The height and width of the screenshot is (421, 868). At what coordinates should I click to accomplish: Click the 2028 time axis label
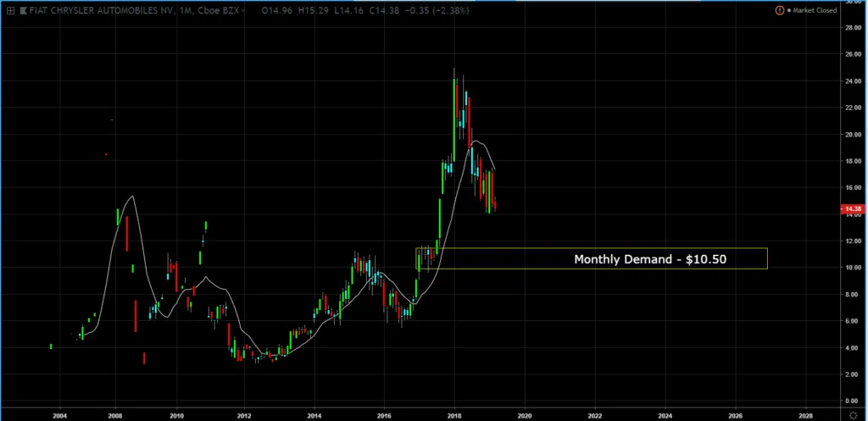pos(806,415)
